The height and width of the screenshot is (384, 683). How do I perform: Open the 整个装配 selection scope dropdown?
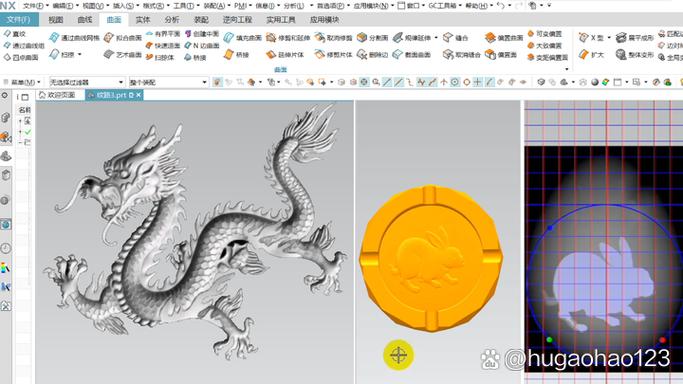(x=168, y=82)
